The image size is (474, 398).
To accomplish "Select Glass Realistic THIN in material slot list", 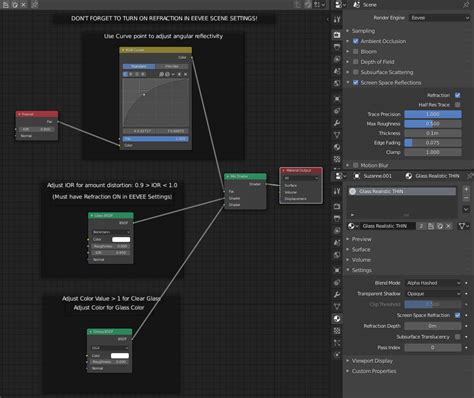I will point(402,191).
